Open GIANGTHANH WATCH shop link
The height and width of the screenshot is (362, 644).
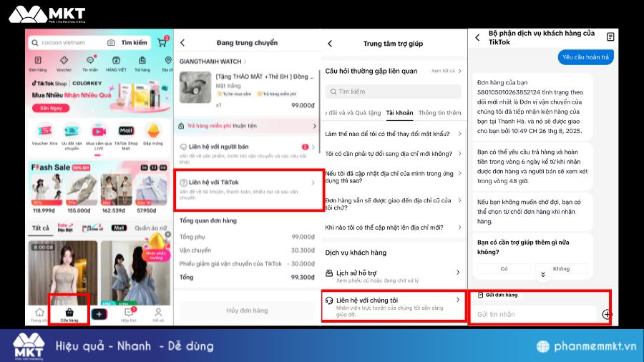tap(213, 62)
